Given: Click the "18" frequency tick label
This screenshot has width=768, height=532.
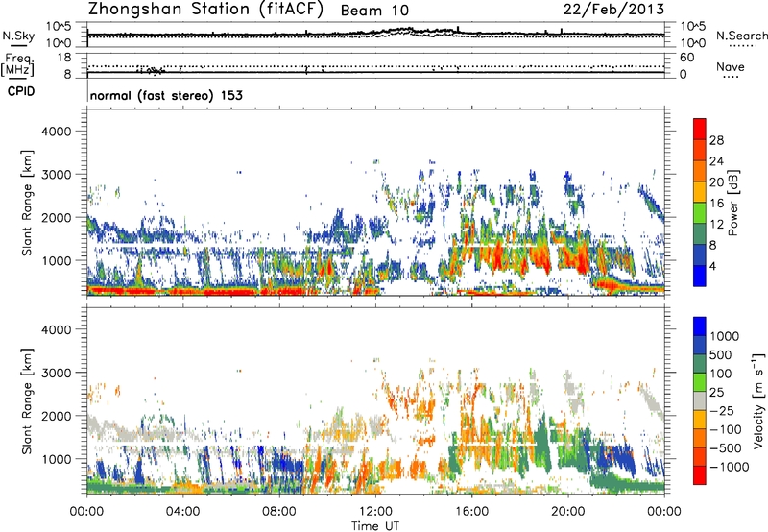Looking at the screenshot, I should tap(64, 58).
